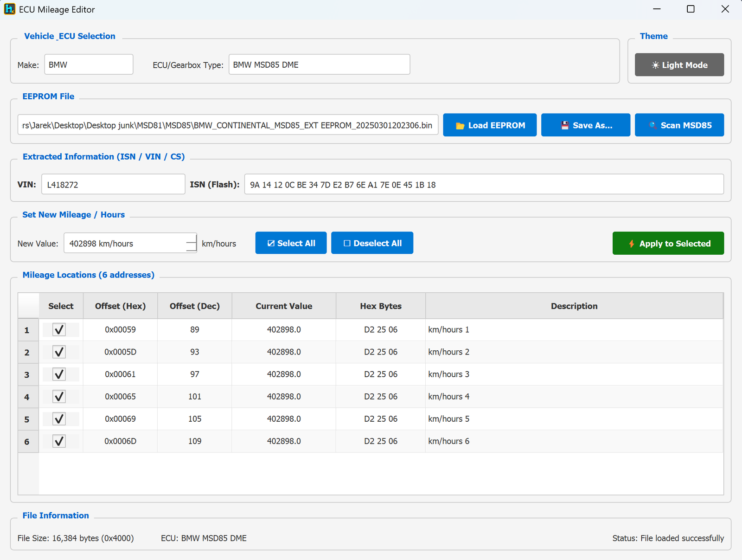742x560 pixels.
Task: Click Status: File loaded successfully text
Action: [x=668, y=538]
